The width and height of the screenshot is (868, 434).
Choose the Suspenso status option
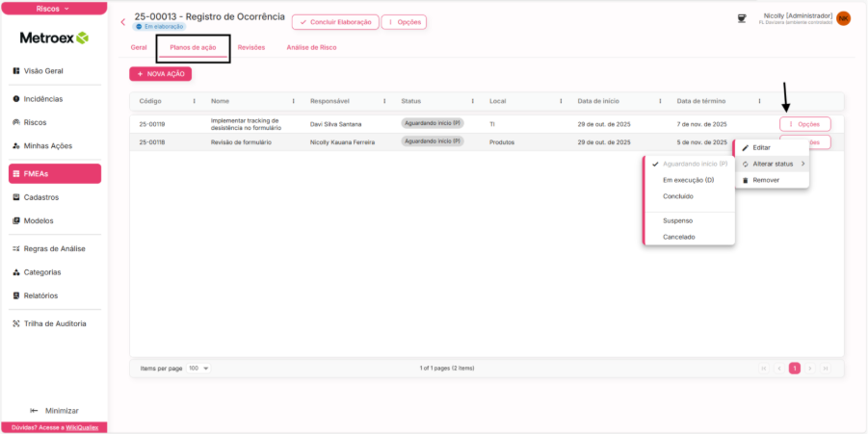(x=677, y=220)
